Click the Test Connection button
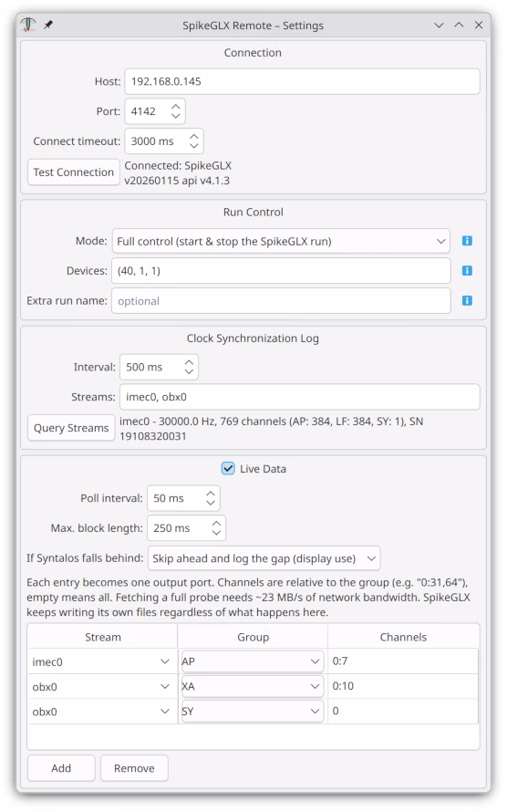 tap(74, 172)
